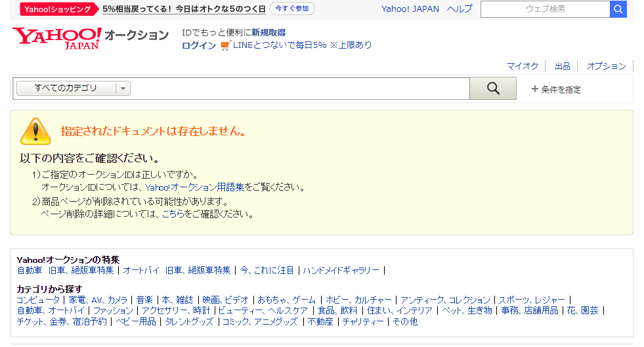The height and width of the screenshot is (347, 644).
Task: Browse the 音楽 category
Action: (144, 300)
